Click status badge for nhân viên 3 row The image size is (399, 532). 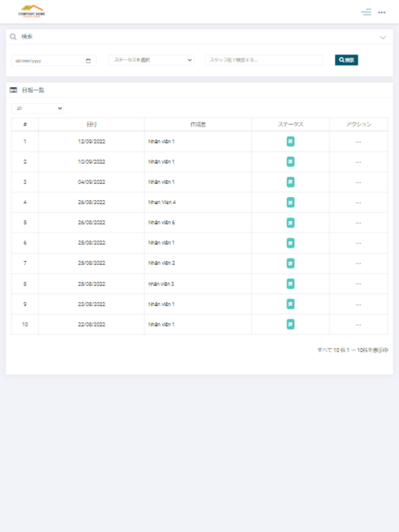(x=290, y=284)
